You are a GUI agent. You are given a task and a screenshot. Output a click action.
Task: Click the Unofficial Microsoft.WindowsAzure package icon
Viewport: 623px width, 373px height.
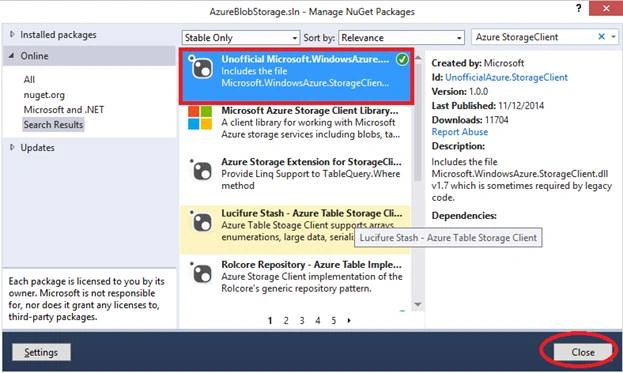(201, 67)
